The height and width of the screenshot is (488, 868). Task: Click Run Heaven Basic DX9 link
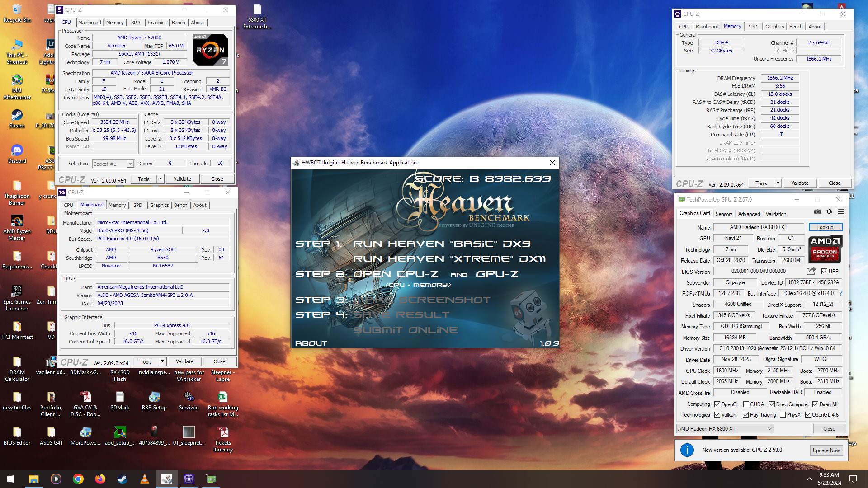pyautogui.click(x=442, y=244)
